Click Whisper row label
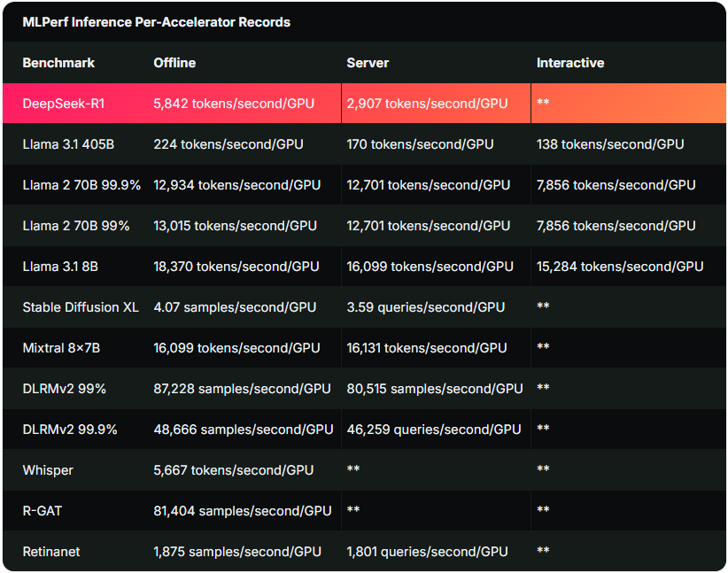 [48, 470]
